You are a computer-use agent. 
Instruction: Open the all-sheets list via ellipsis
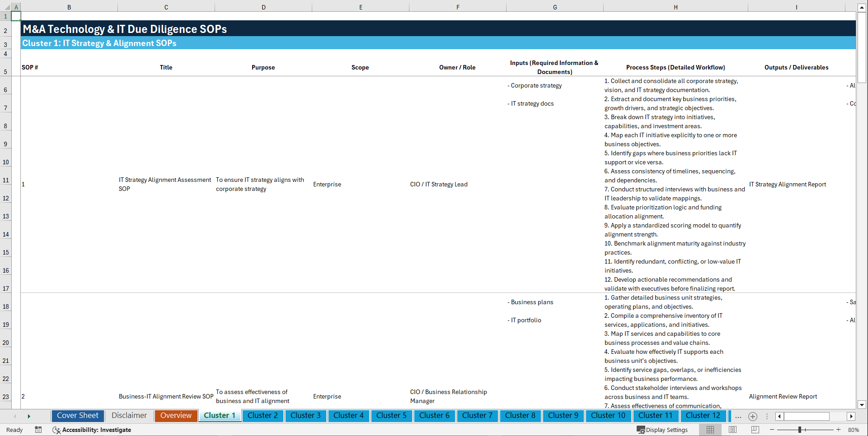pos(738,416)
